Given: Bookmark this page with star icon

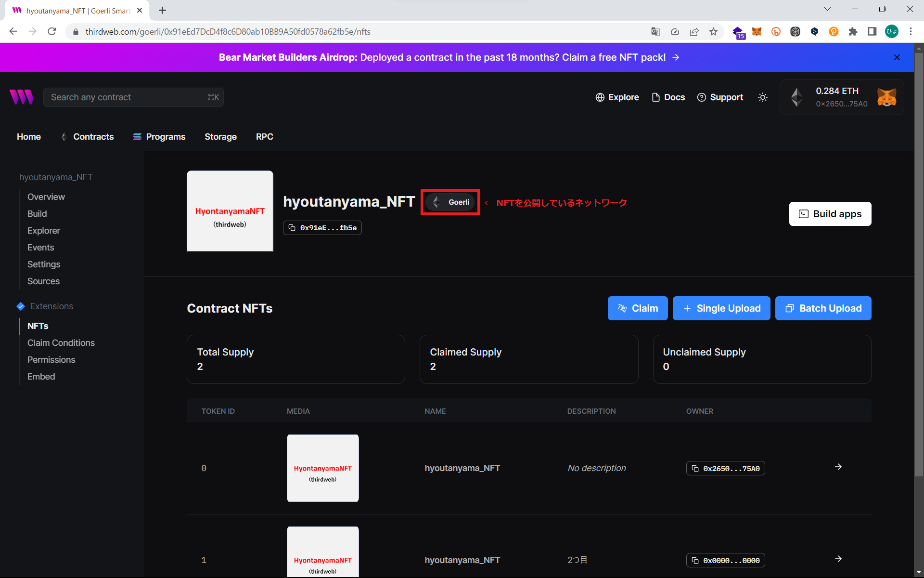Looking at the screenshot, I should coord(713,32).
